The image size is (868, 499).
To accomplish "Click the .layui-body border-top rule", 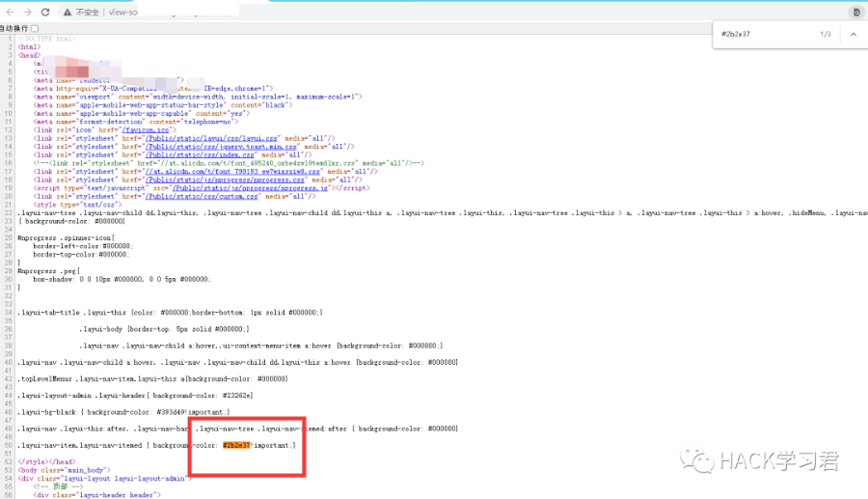I will pyautogui.click(x=164, y=329).
